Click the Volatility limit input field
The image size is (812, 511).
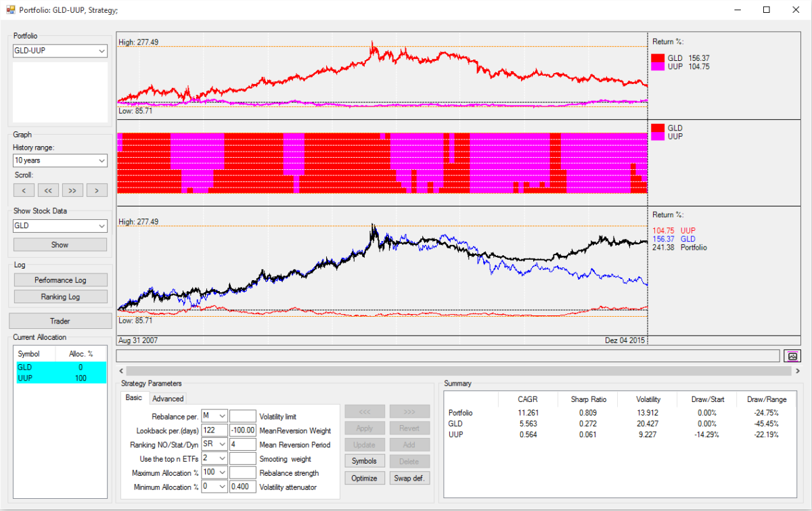(243, 416)
